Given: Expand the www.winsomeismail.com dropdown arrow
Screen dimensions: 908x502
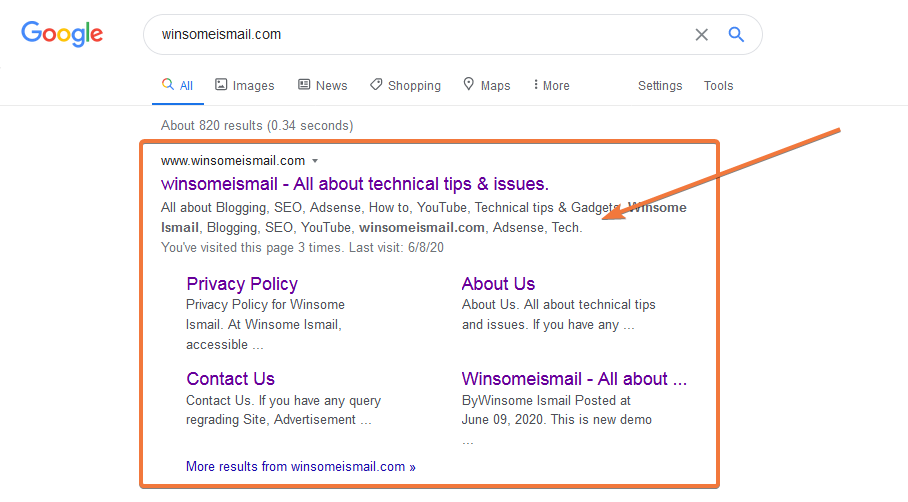Looking at the screenshot, I should (x=315, y=160).
